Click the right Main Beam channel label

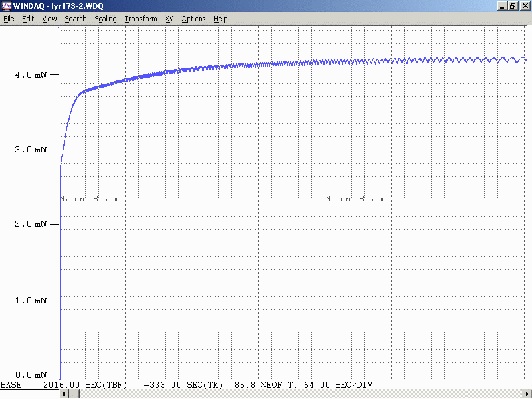point(354,199)
